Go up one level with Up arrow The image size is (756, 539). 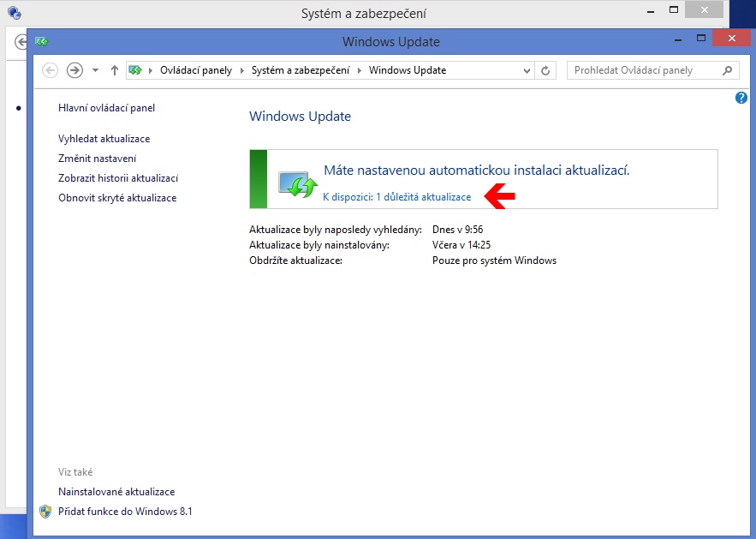coord(115,70)
